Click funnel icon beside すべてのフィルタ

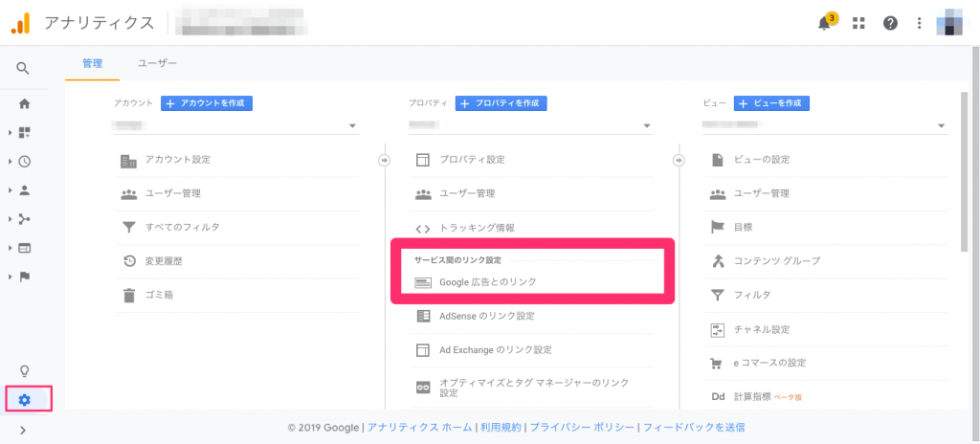tap(128, 228)
